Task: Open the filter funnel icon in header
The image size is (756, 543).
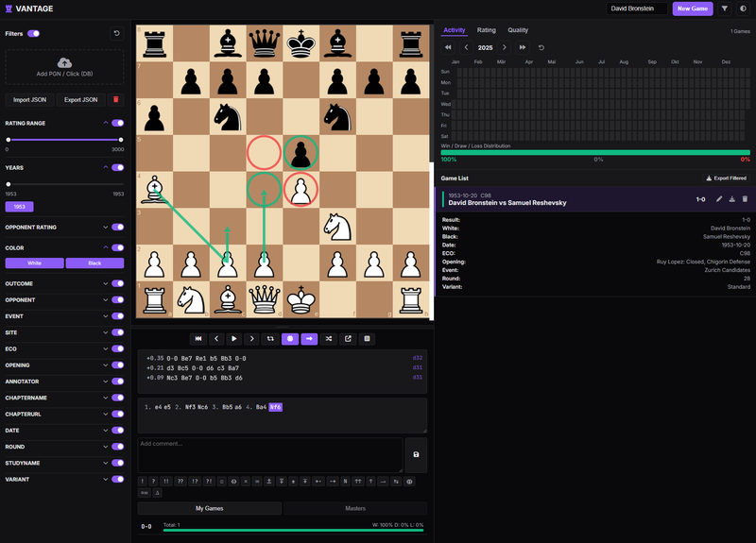Action: click(725, 8)
